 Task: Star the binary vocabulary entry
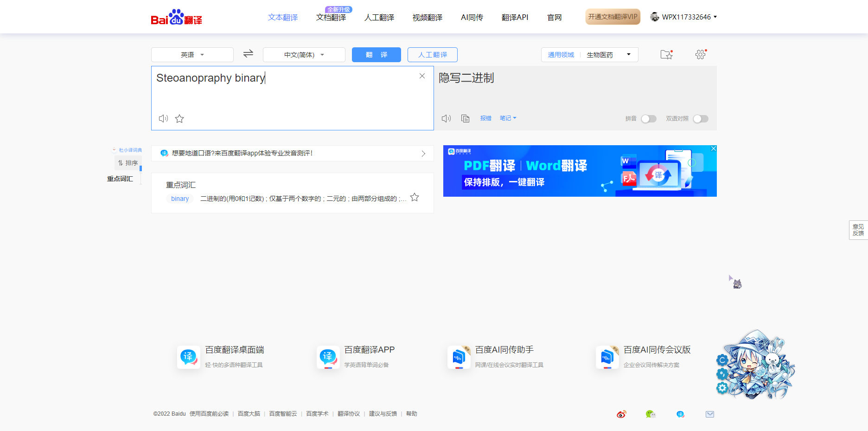click(x=415, y=198)
